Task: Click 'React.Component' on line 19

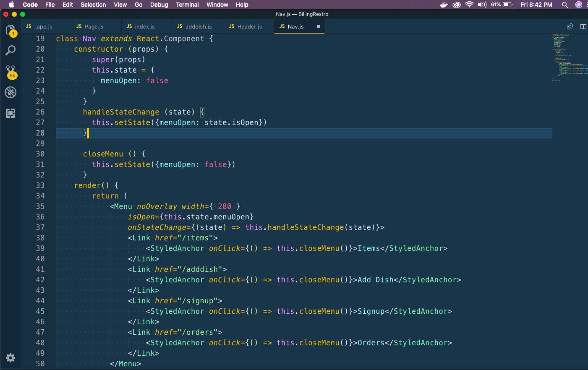Action: click(170, 39)
